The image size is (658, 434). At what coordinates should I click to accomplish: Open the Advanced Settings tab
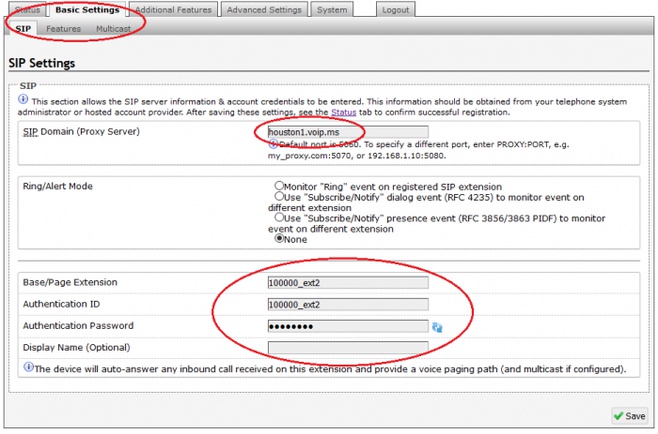(264, 10)
